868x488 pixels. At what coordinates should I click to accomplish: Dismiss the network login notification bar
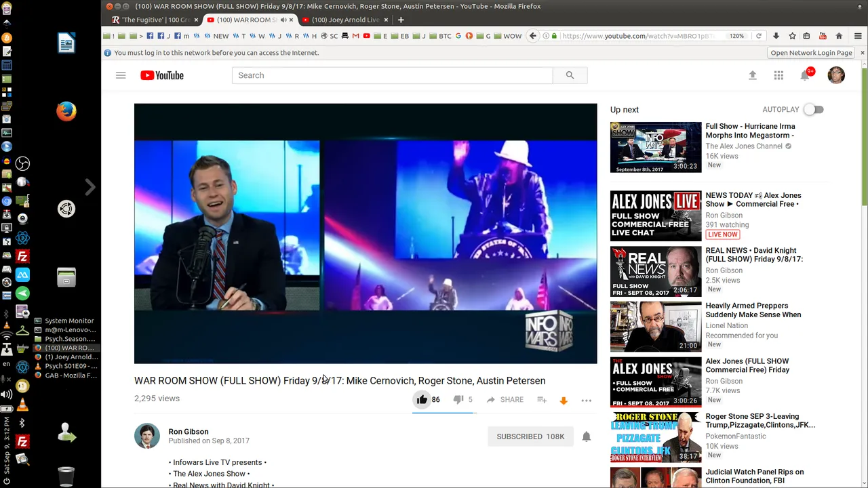tap(862, 53)
